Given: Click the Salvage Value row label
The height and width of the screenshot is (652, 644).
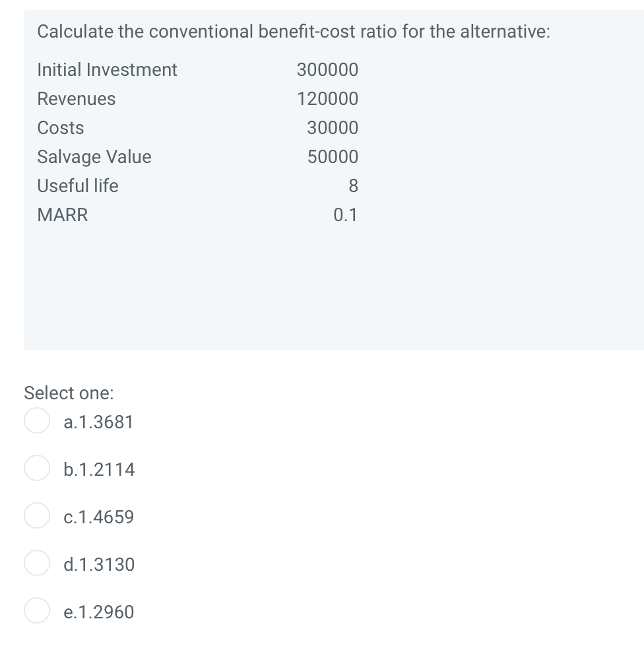Looking at the screenshot, I should pyautogui.click(x=94, y=156).
